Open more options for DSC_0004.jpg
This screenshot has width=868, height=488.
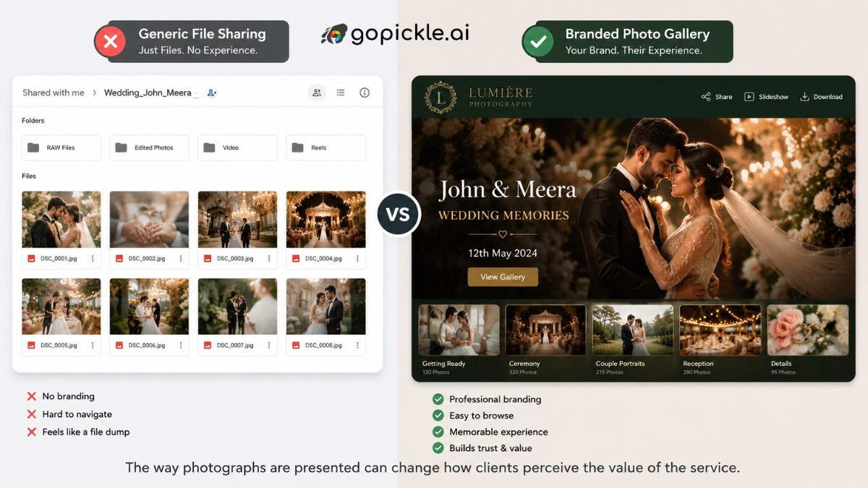(357, 259)
